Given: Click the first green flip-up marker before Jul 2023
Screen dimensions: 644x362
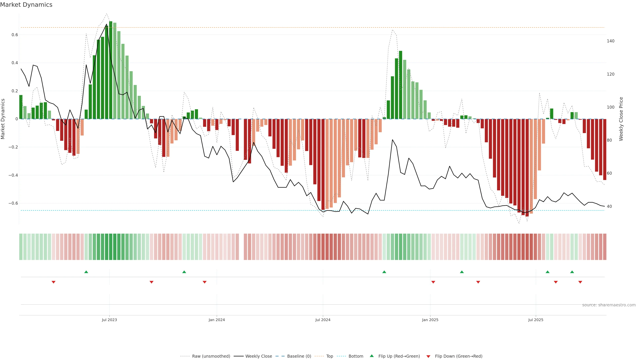Looking at the screenshot, I should click(x=86, y=272).
